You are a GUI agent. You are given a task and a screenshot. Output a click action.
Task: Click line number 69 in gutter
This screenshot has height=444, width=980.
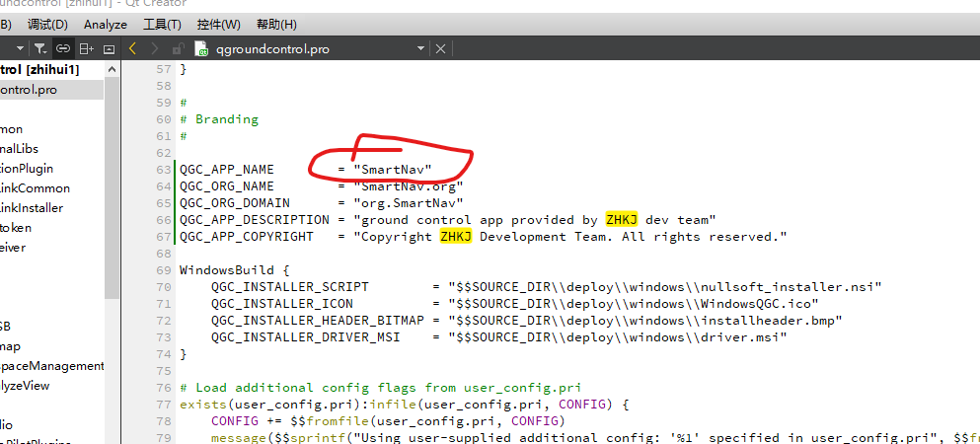(163, 270)
